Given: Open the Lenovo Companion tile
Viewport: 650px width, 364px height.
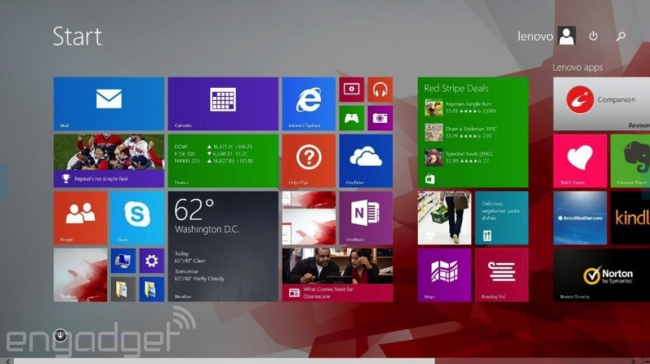Looking at the screenshot, I should click(601, 104).
